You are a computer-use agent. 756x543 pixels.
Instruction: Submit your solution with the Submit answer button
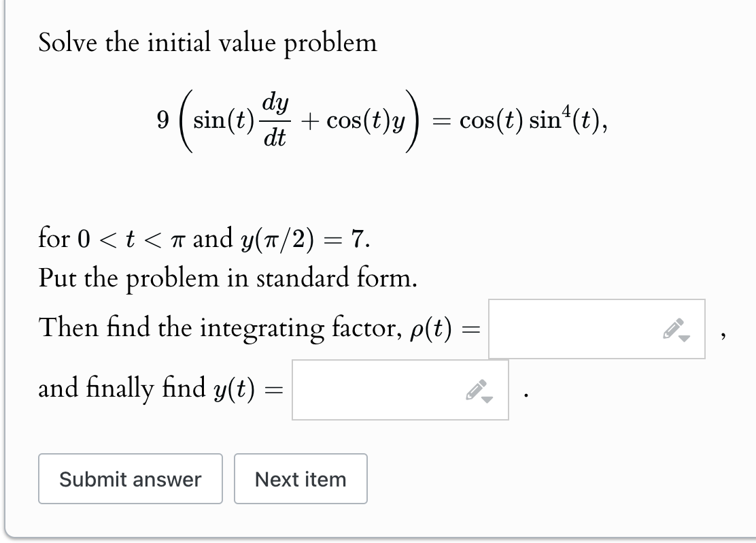pyautogui.click(x=130, y=479)
